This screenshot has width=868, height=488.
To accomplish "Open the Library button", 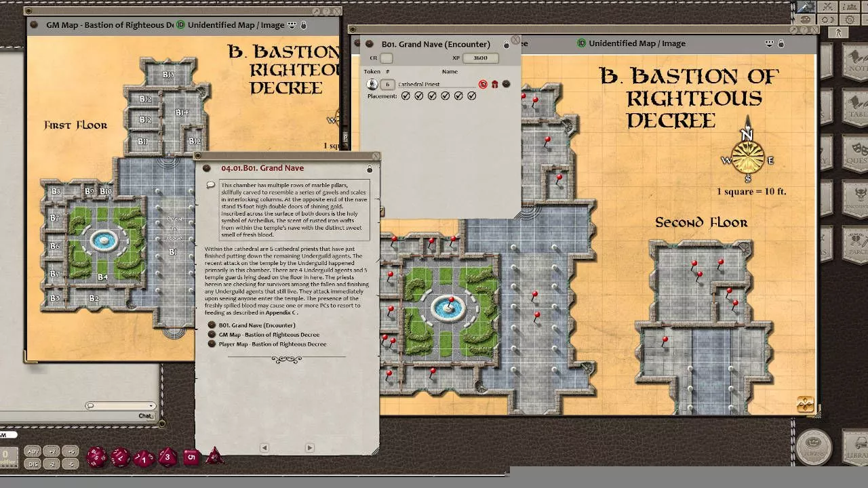I will tap(856, 447).
